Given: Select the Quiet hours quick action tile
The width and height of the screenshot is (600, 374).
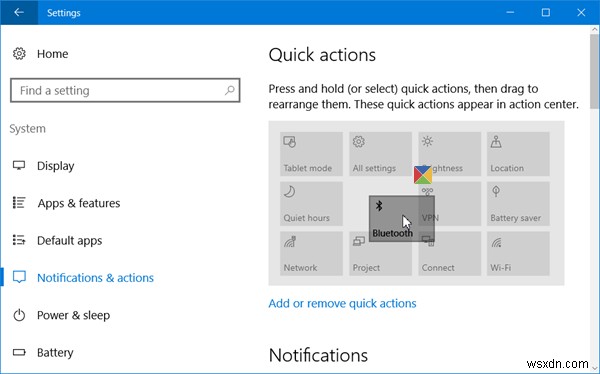Looking at the screenshot, I should click(x=311, y=204).
